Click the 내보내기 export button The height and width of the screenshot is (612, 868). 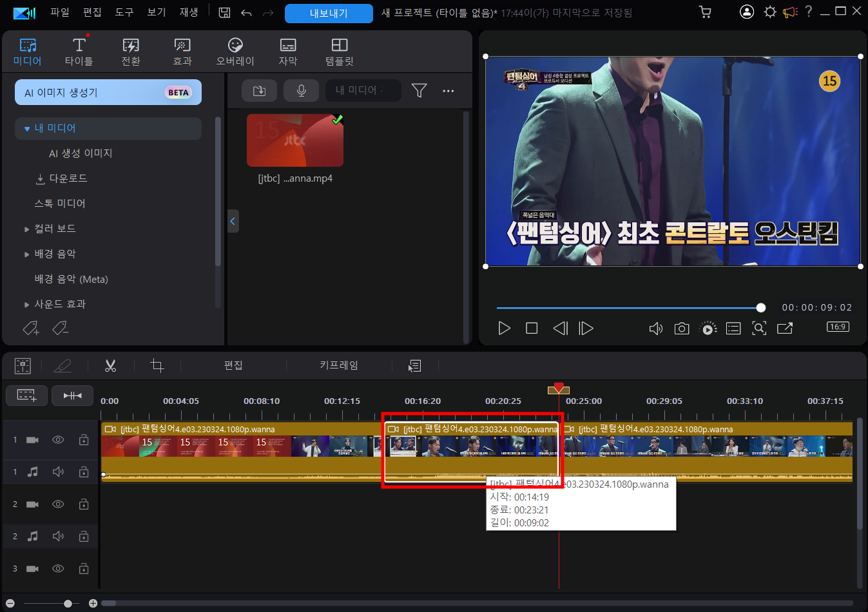click(329, 13)
